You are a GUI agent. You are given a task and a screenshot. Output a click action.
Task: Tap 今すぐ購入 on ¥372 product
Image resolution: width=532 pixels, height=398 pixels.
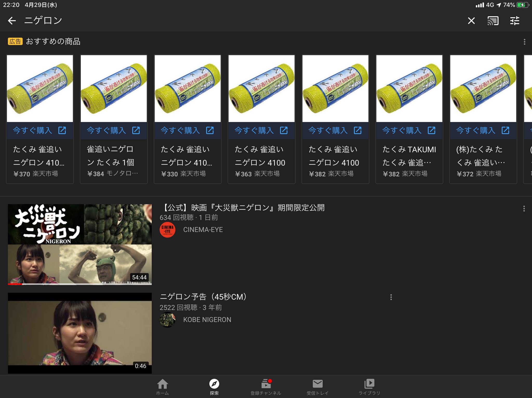coord(476,130)
